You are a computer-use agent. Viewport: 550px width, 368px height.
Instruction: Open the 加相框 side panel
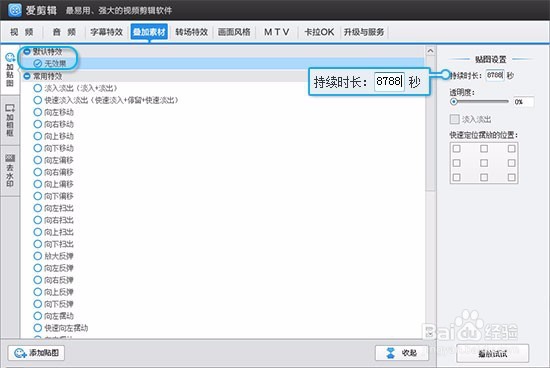click(10, 120)
